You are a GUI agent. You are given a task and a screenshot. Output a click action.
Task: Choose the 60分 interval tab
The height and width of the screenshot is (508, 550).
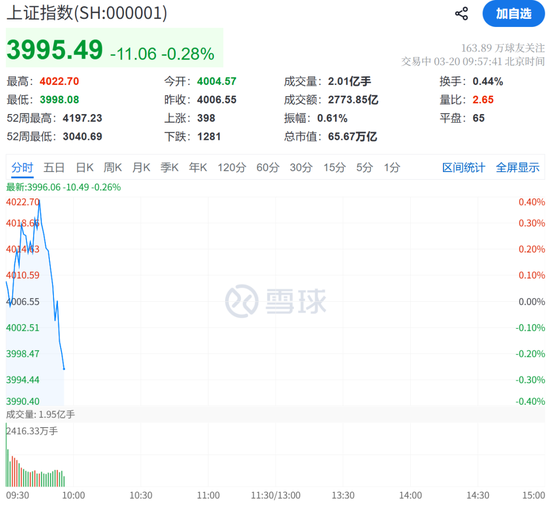[268, 167]
